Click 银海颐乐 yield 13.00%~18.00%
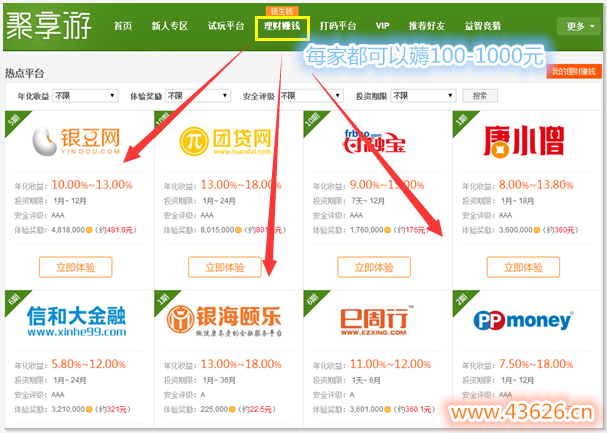Screen dimensions: 607x433 (241, 365)
